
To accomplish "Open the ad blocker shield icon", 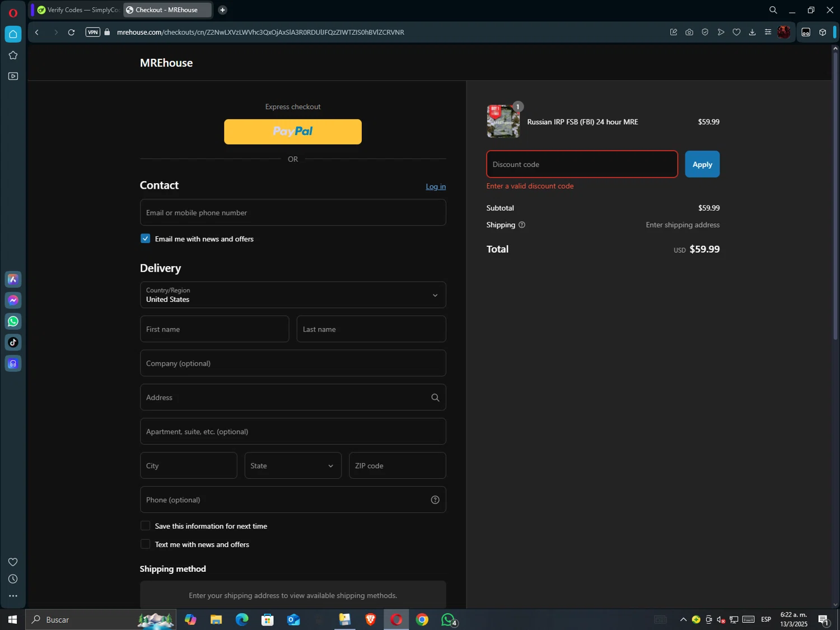I will 705,32.
